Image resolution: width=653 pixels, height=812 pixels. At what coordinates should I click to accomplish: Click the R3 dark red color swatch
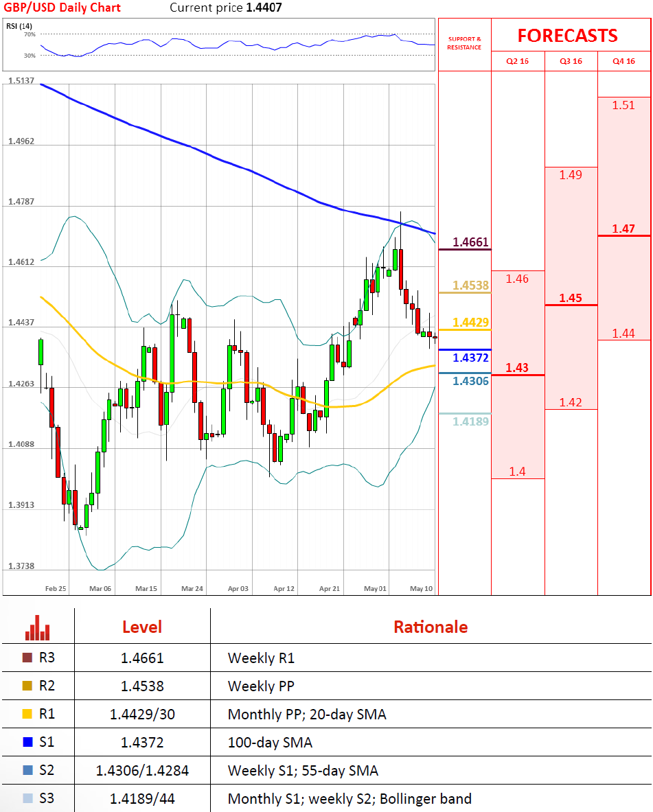(27, 658)
